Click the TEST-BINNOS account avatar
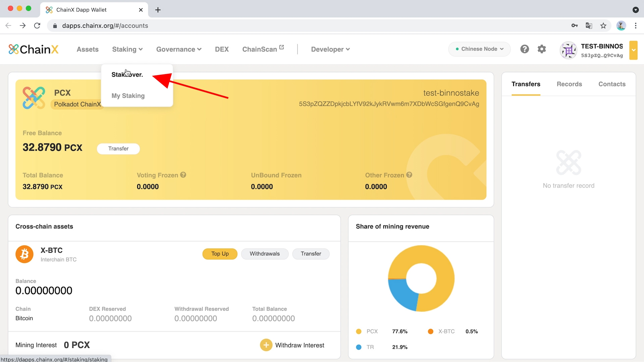644x362 pixels. [x=568, y=50]
